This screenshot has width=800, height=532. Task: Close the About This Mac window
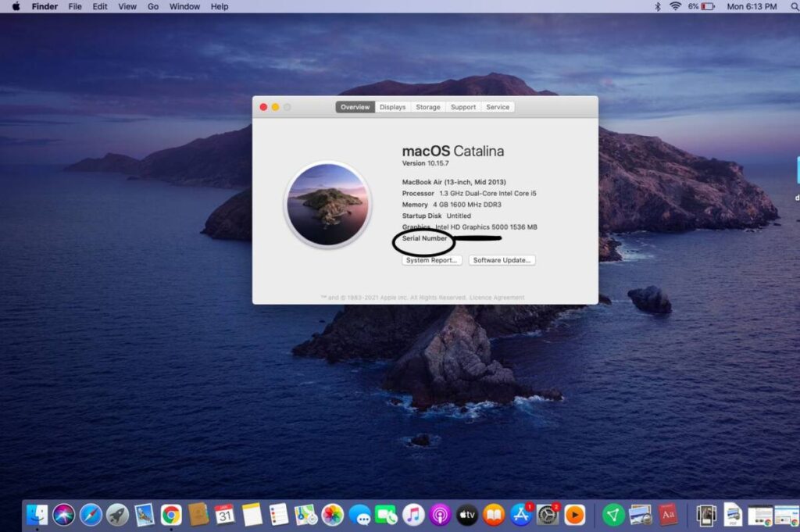click(x=263, y=107)
